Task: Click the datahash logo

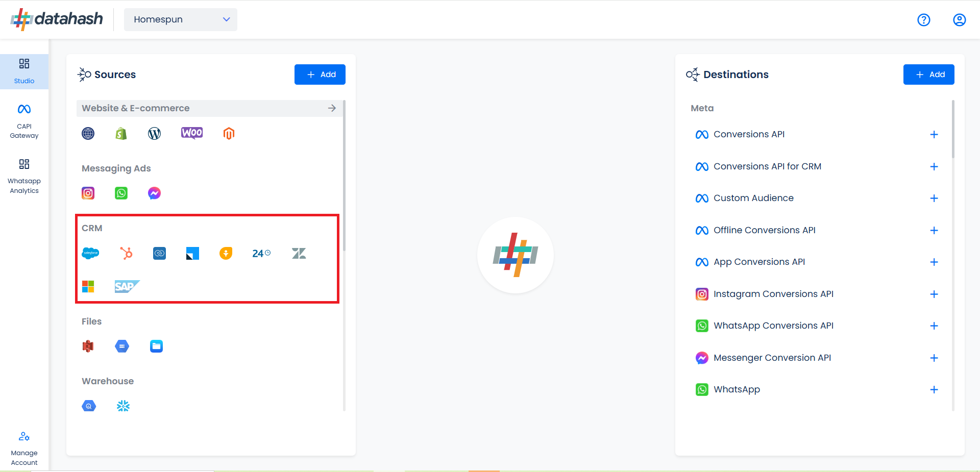Action: [57, 19]
